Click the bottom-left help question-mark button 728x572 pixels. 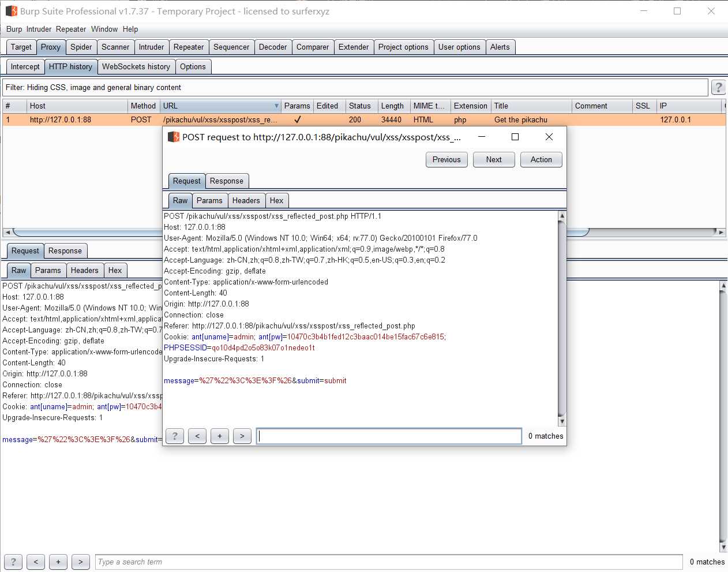click(13, 562)
